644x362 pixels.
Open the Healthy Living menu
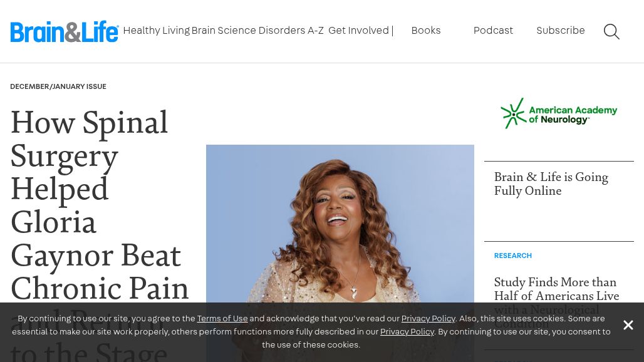click(x=157, y=31)
